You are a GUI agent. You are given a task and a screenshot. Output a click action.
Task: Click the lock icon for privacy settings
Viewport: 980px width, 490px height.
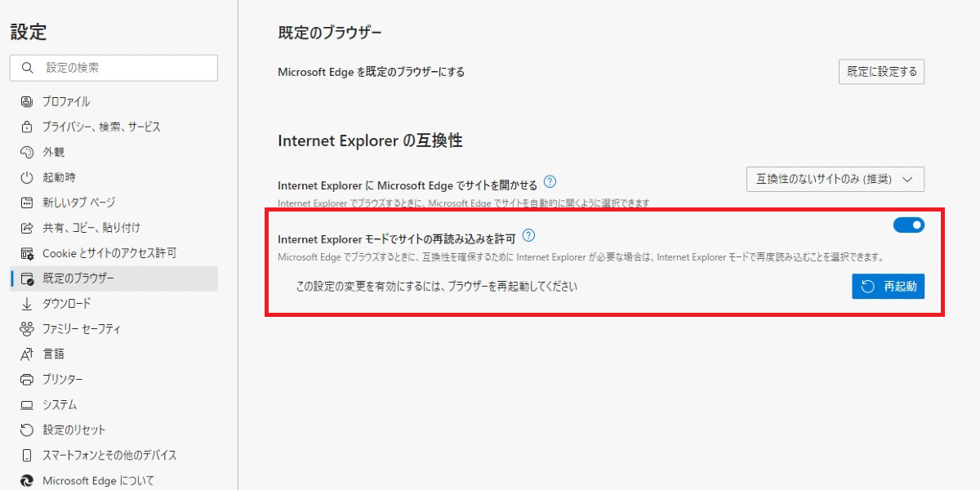pyautogui.click(x=27, y=127)
